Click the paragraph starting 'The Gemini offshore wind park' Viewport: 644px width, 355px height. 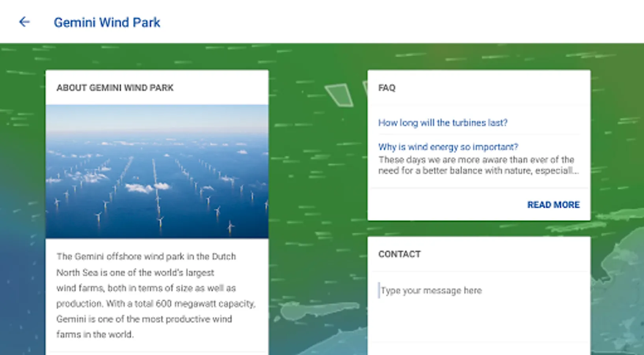(x=156, y=295)
